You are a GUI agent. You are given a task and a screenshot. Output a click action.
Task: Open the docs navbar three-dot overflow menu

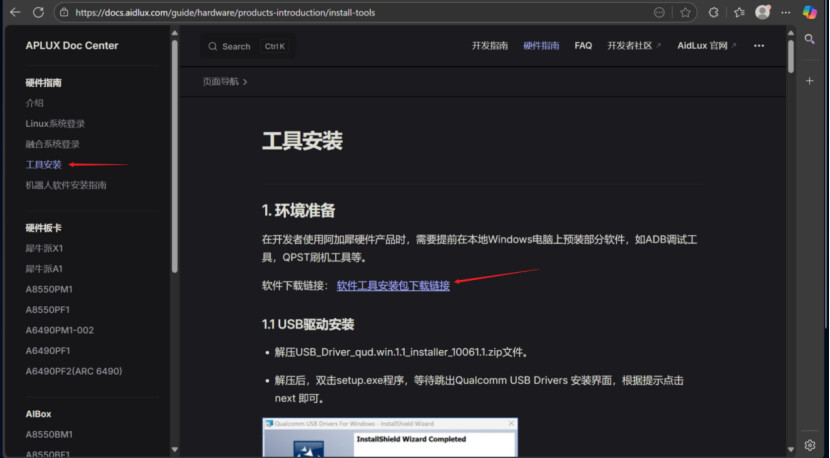[x=759, y=46]
